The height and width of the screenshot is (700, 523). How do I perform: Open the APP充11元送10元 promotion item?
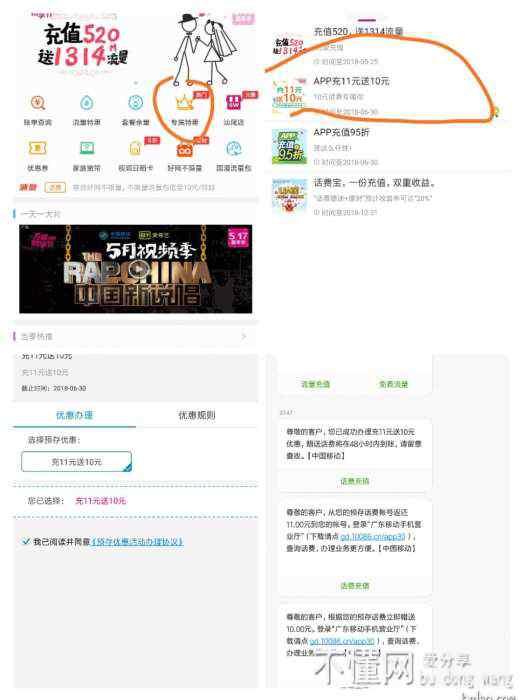pyautogui.click(x=388, y=96)
